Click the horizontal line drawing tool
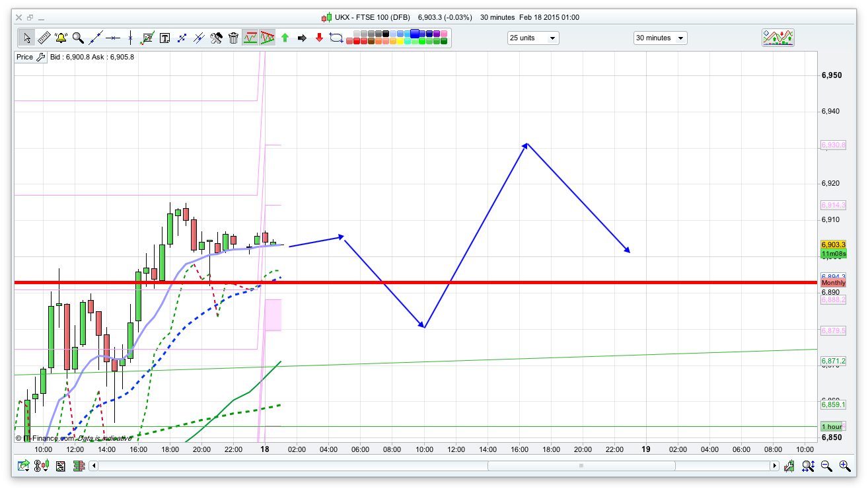868x491 pixels. [113, 38]
